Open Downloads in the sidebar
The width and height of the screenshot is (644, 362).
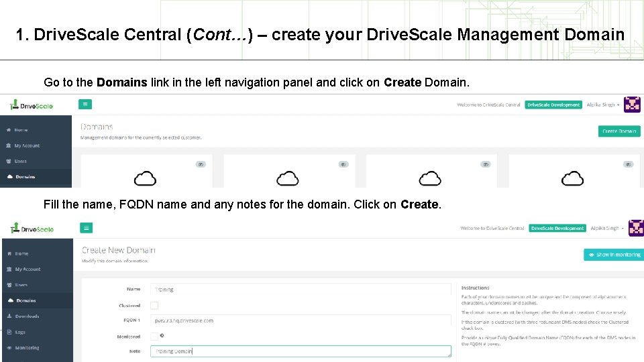27,316
